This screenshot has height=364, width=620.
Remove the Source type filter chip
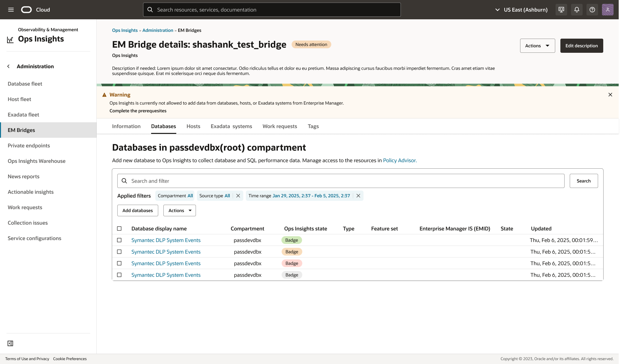point(238,196)
